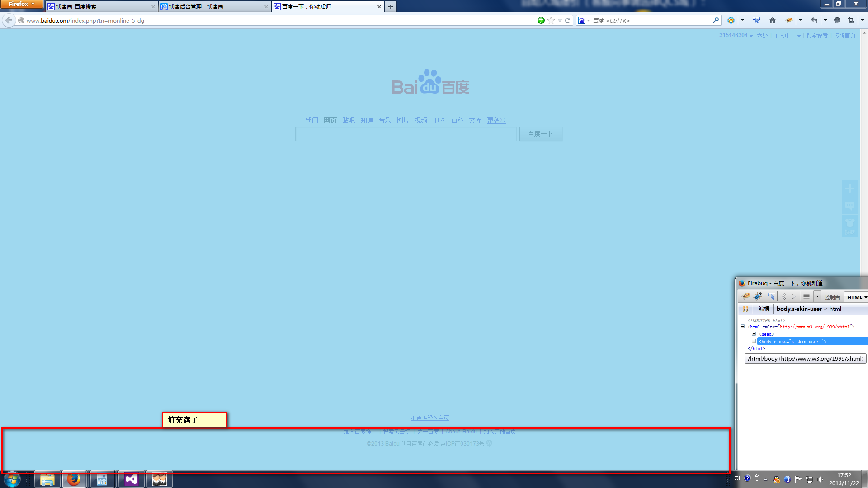Open the 文库 library link

coord(475,120)
